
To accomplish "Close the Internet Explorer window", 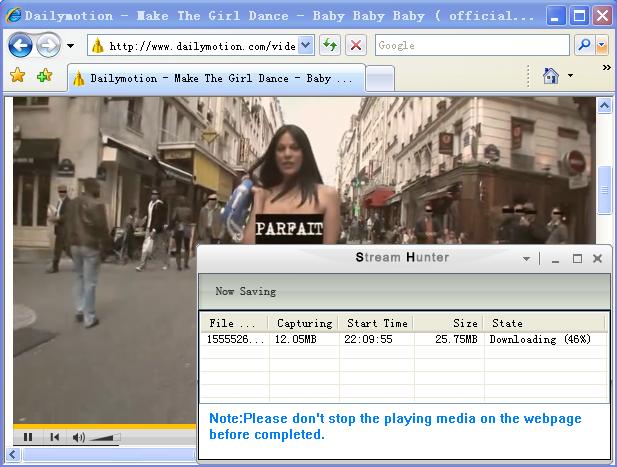I will tap(602, 16).
